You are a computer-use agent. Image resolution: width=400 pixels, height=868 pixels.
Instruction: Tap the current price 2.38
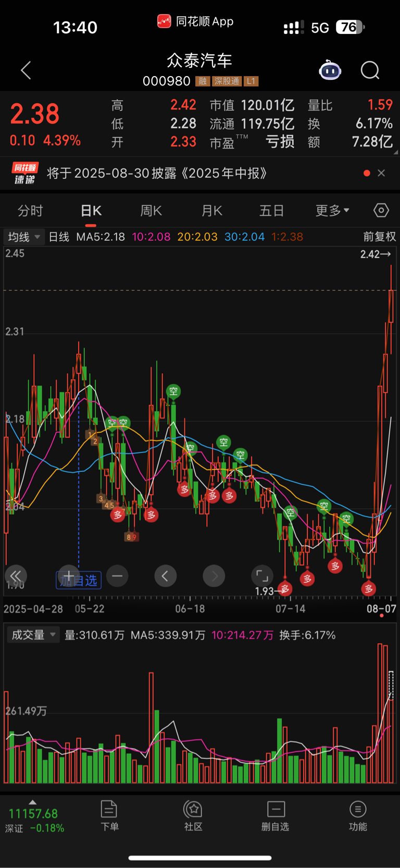pyautogui.click(x=35, y=114)
